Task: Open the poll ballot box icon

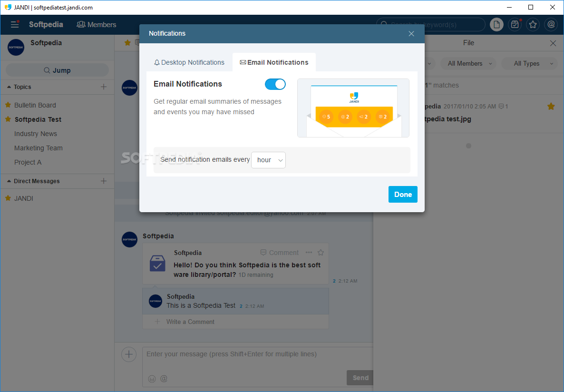Action: click(x=157, y=264)
